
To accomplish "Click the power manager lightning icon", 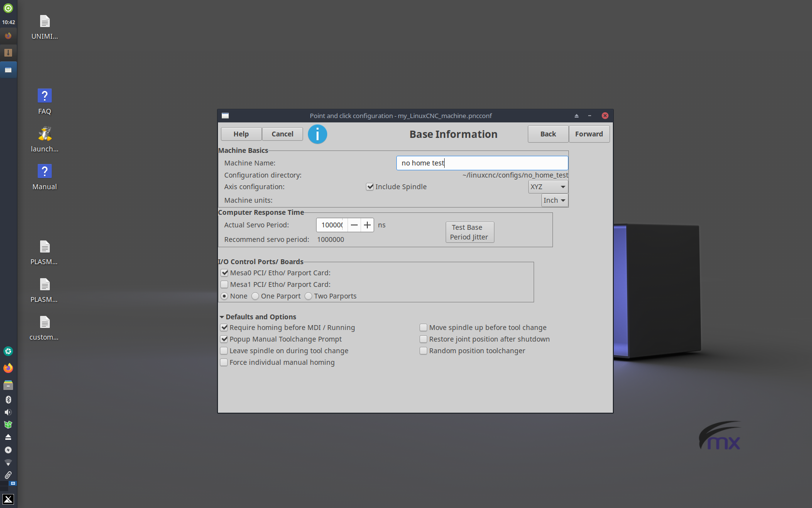I will click(8, 450).
